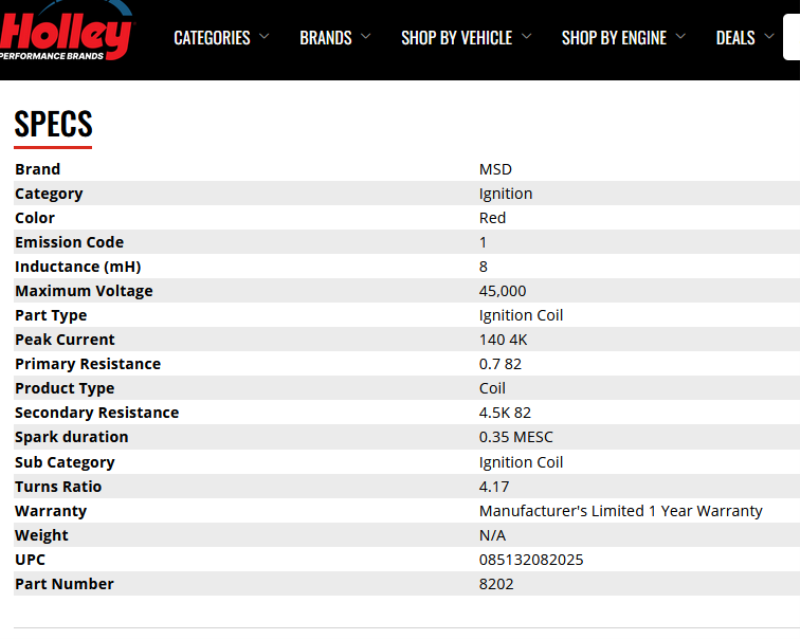The image size is (800, 639).
Task: Click the search field in the header
Action: tap(792, 37)
